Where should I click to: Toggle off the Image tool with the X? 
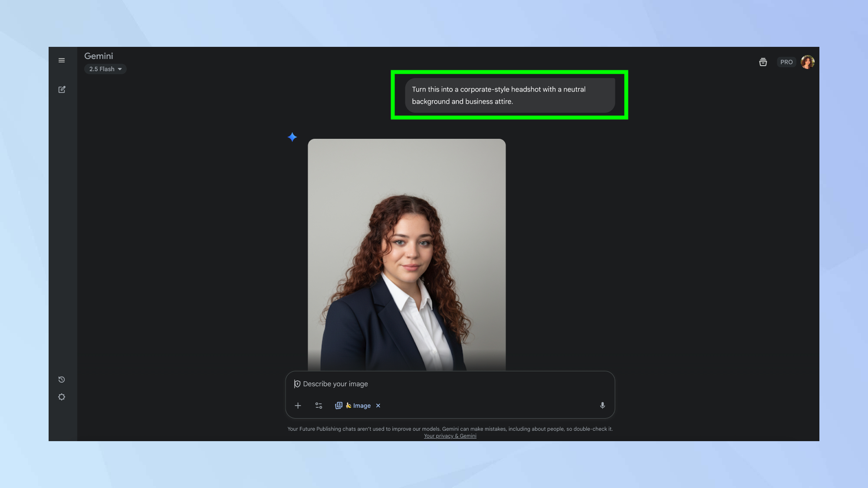378,406
